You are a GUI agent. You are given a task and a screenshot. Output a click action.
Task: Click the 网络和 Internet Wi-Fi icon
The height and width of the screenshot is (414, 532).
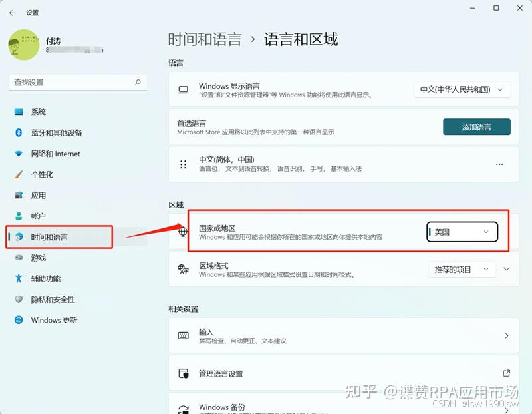coord(19,154)
